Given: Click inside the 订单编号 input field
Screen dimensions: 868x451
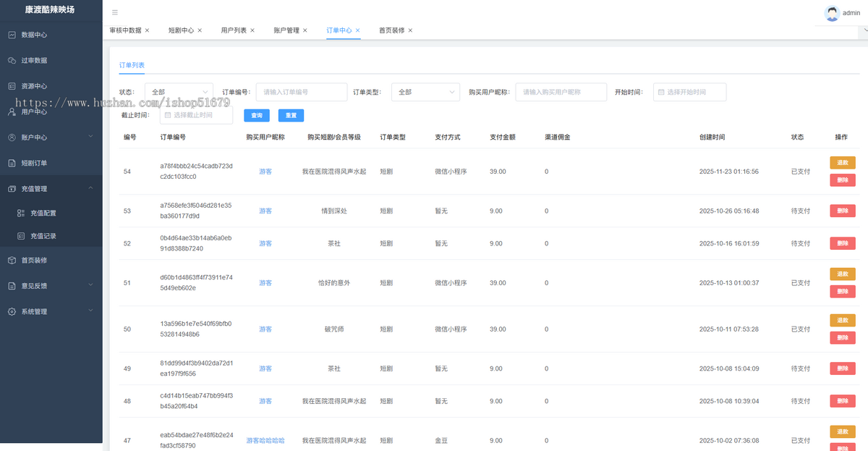Looking at the screenshot, I should pos(301,92).
